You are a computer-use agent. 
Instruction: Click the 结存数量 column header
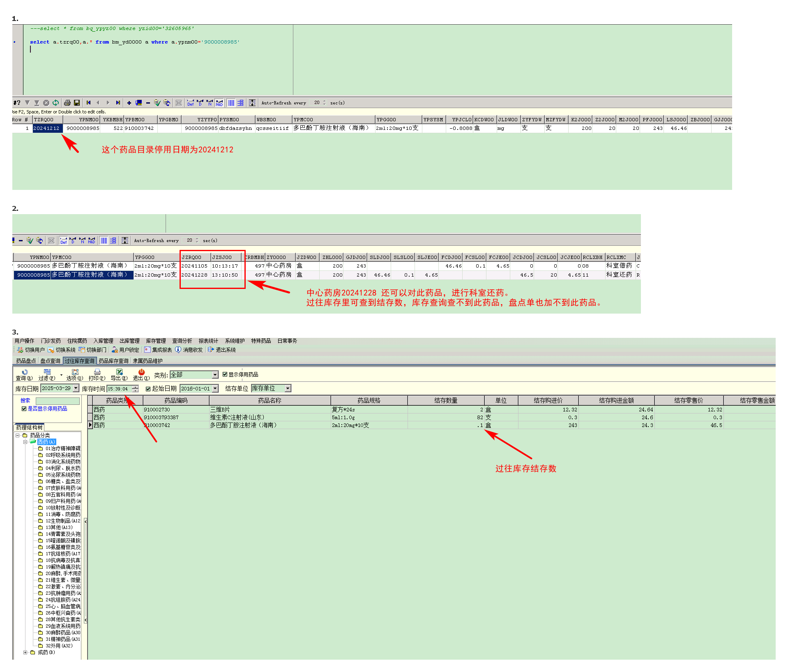[x=446, y=400]
